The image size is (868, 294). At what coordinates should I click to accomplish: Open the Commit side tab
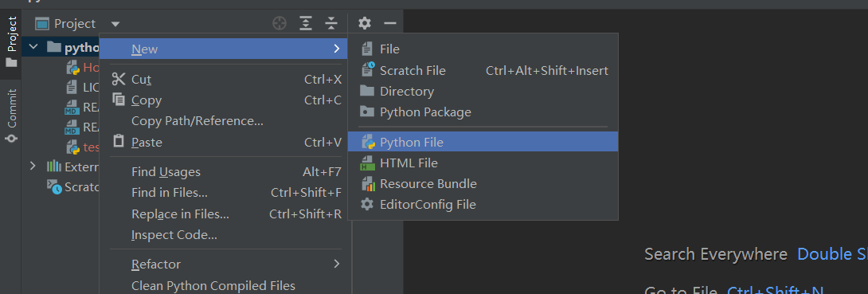click(x=11, y=116)
